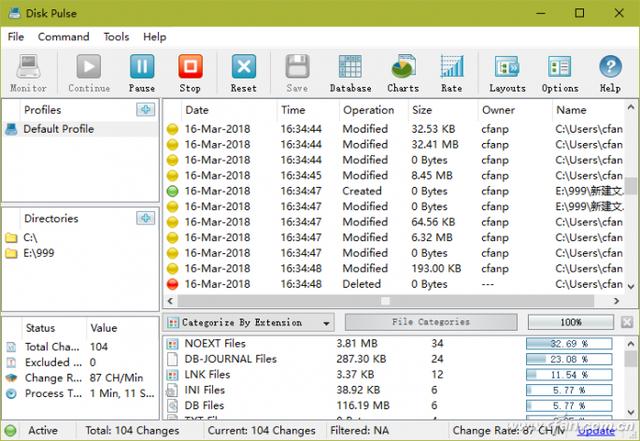Close the categories pane with X icon

click(x=627, y=322)
